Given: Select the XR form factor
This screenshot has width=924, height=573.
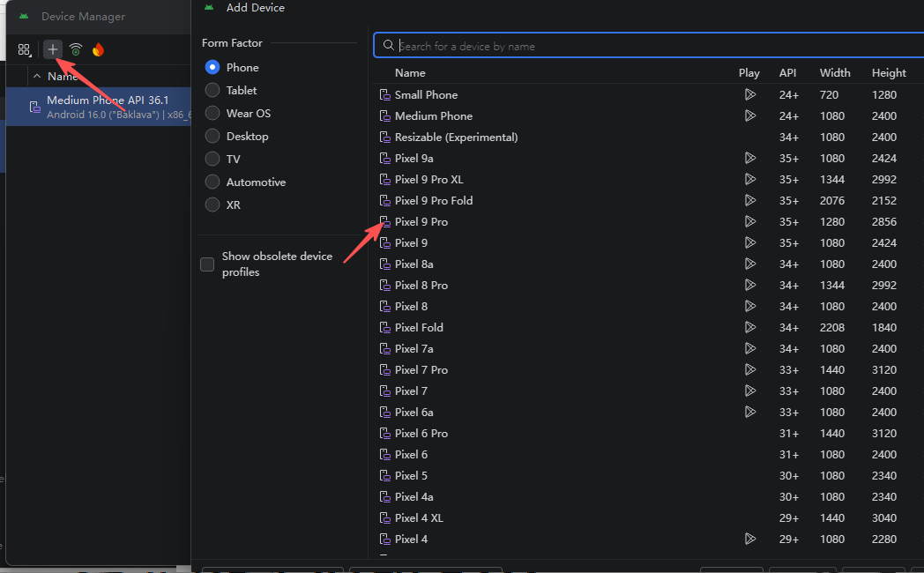Looking at the screenshot, I should click(x=212, y=205).
